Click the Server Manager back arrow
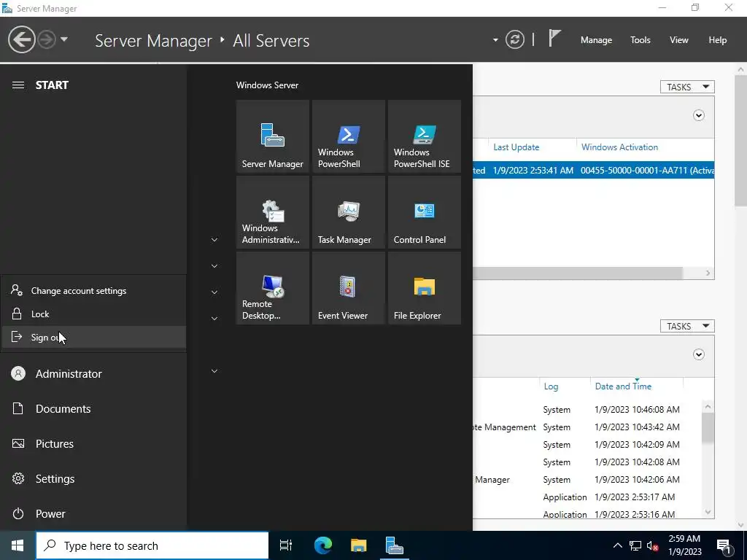This screenshot has width=747, height=560. [21, 39]
